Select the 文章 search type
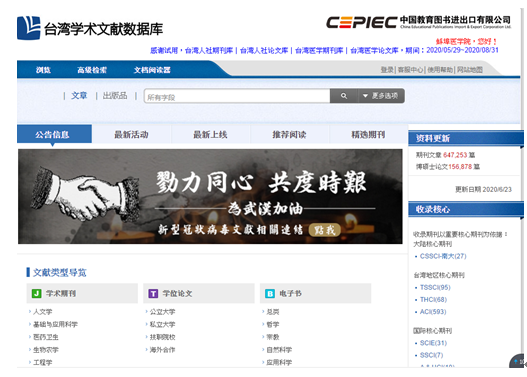527x377 pixels. click(x=79, y=96)
